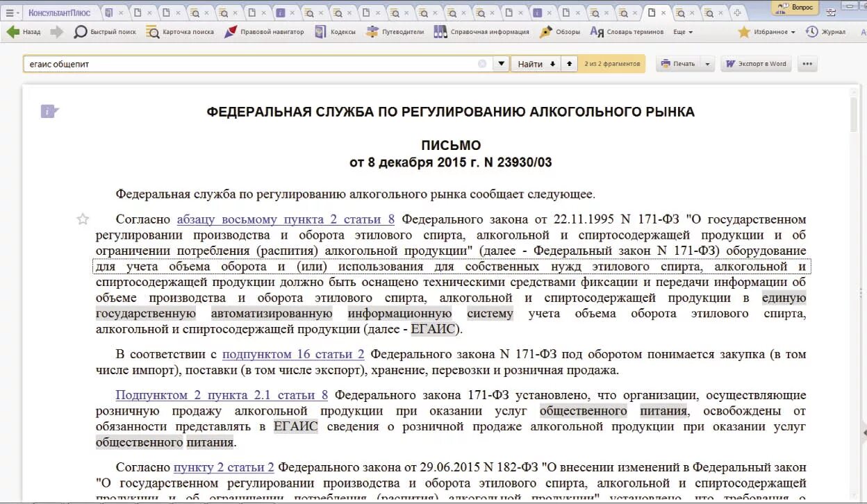Open the Журнал history
This screenshot has width=867, height=504.
pyautogui.click(x=826, y=32)
